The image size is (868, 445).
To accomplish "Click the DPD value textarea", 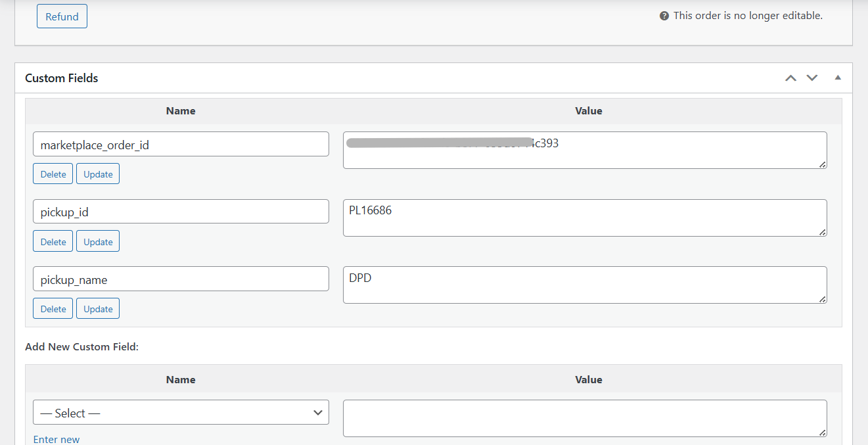I will (584, 285).
